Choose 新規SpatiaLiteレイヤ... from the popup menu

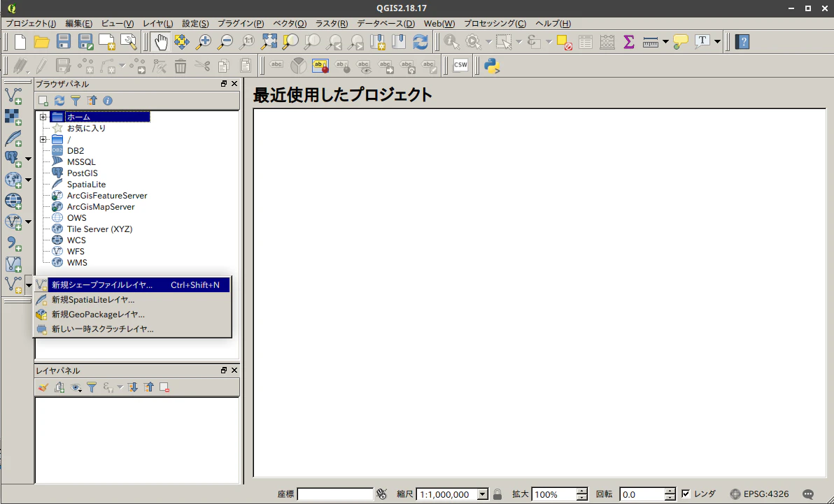pyautogui.click(x=133, y=300)
